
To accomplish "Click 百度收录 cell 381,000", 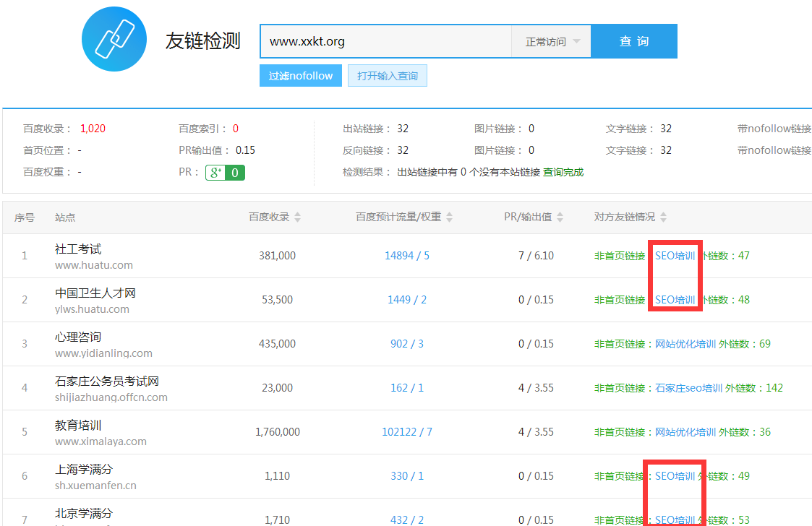I will tap(277, 256).
